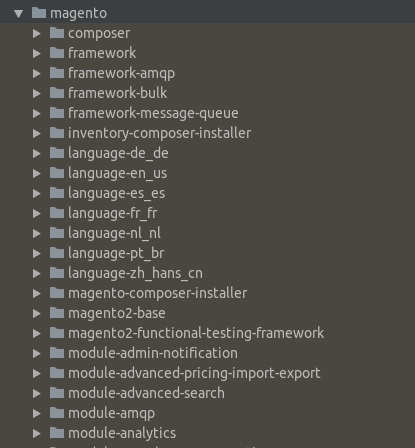Select the magento-composer-installer folder name
The height and width of the screenshot is (448, 415).
[x=158, y=294]
